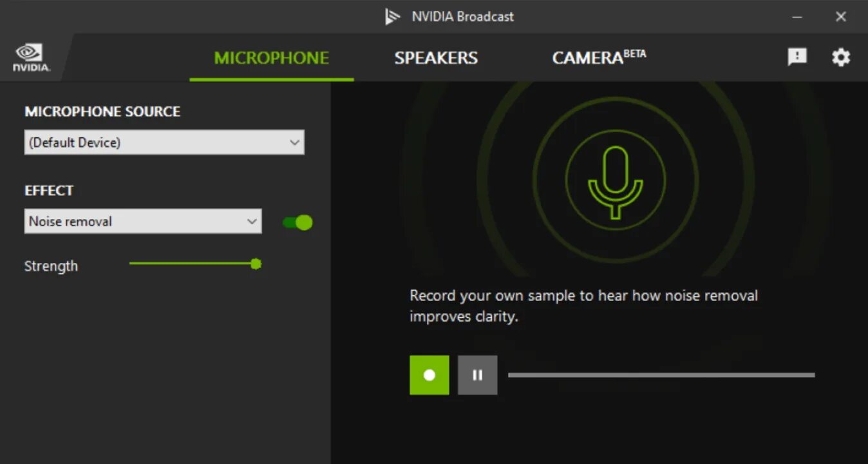The image size is (868, 464).
Task: Switch to the Microphone tab
Action: click(x=272, y=58)
